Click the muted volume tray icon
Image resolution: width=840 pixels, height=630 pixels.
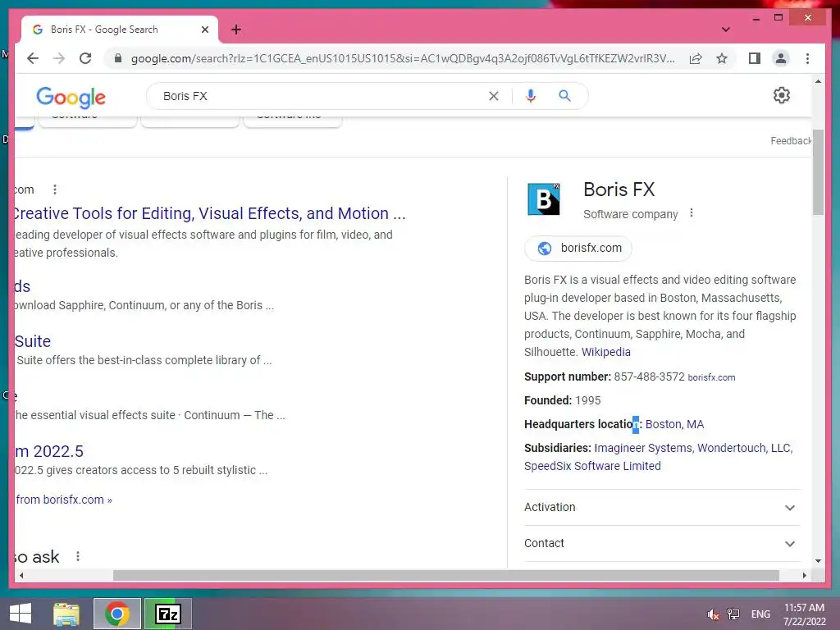pos(713,614)
